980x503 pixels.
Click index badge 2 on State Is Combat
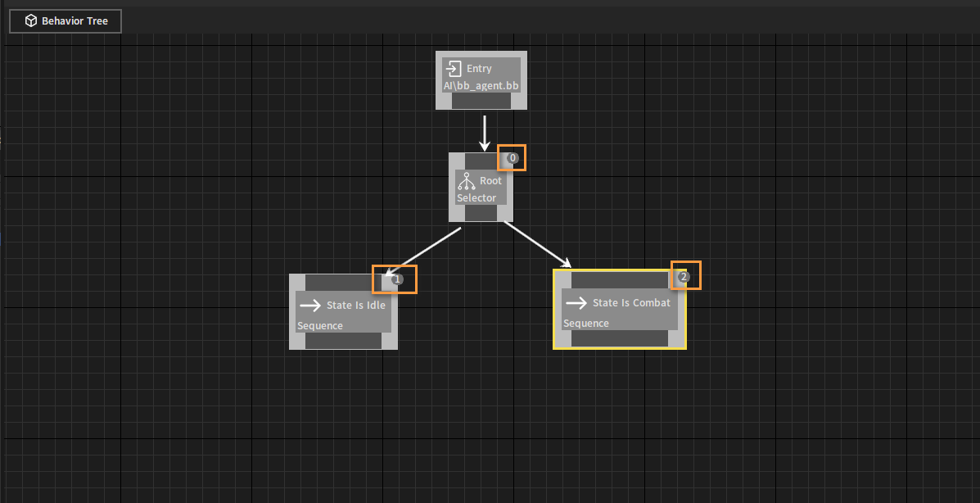pyautogui.click(x=683, y=277)
